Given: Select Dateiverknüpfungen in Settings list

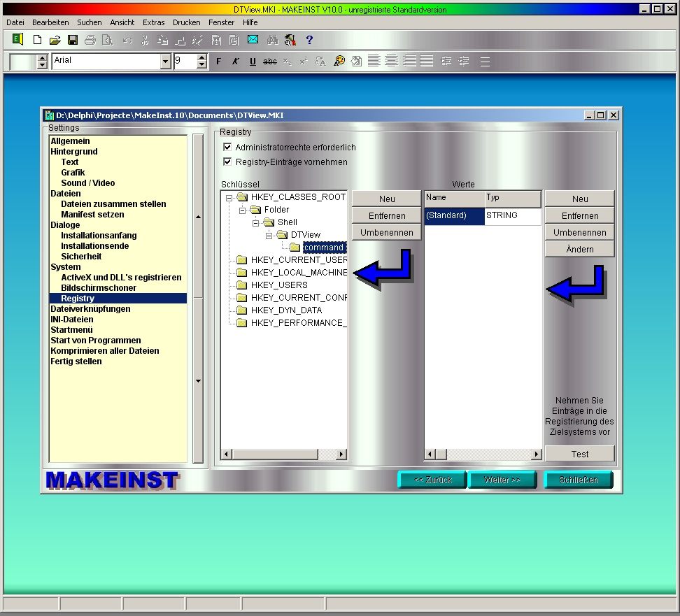Looking at the screenshot, I should (90, 308).
